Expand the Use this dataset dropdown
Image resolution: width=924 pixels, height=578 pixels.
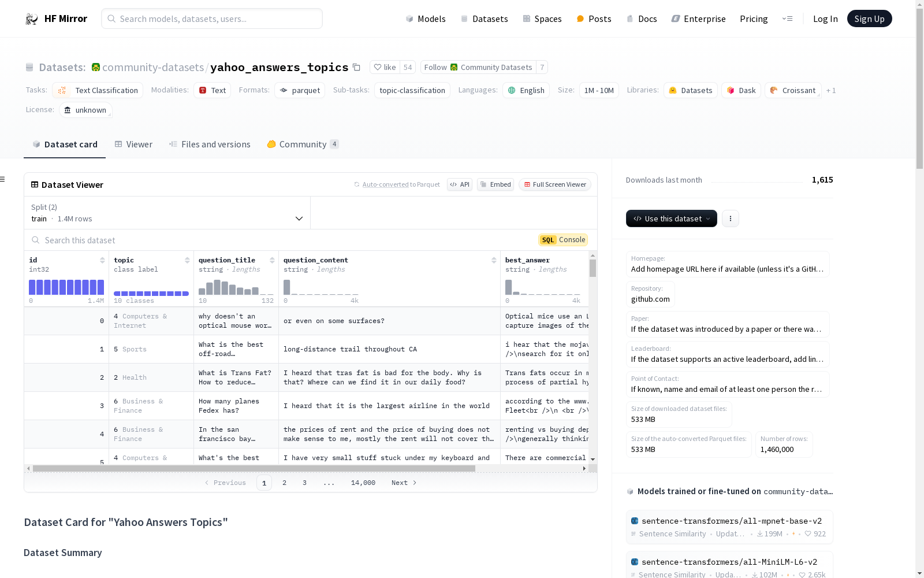pos(672,218)
